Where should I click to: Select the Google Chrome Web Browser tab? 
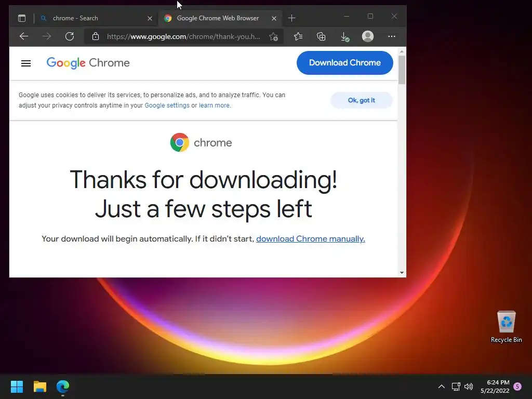(220, 18)
